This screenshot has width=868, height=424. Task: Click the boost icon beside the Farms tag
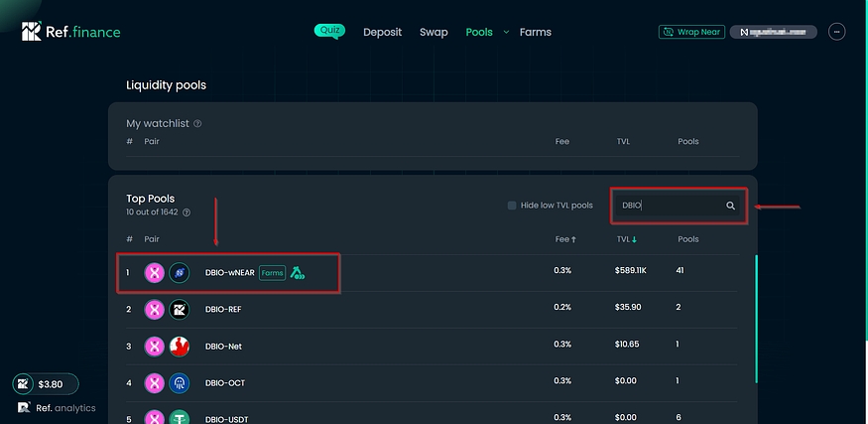pos(298,272)
